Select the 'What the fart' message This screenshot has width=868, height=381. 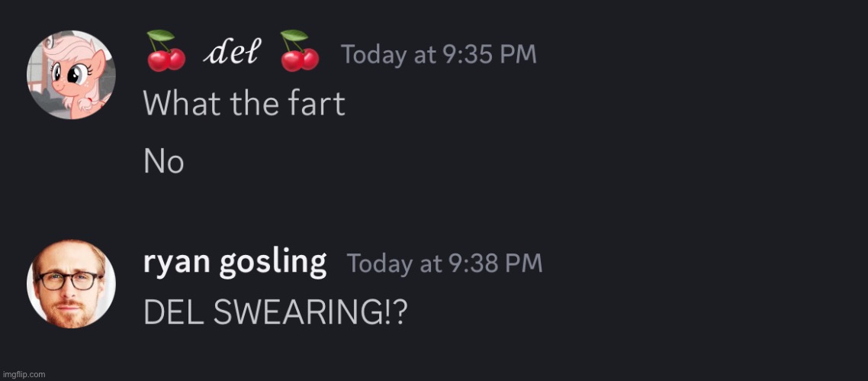point(244,103)
